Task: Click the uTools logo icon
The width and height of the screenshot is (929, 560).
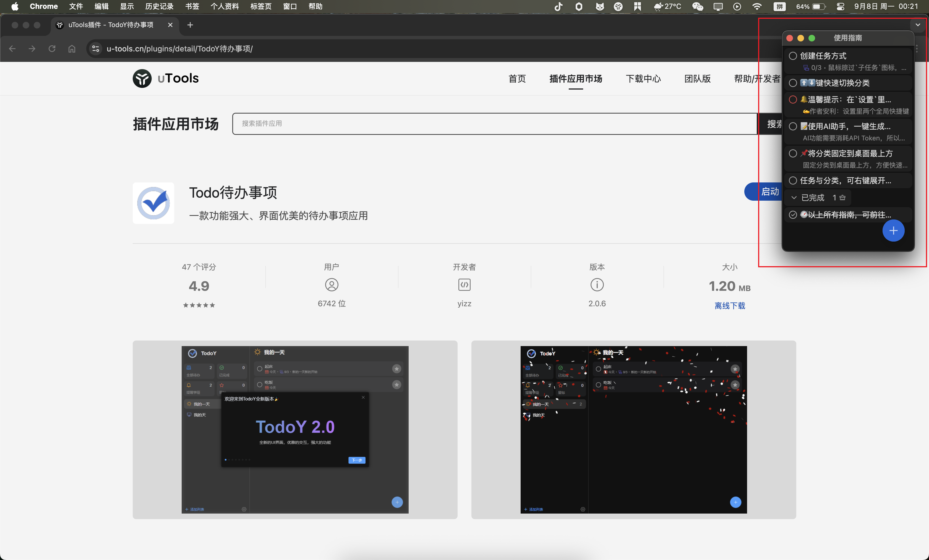Action: pyautogui.click(x=142, y=78)
